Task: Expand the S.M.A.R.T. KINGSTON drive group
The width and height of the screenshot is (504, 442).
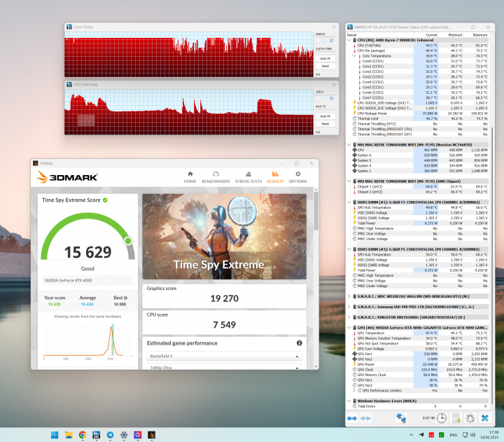Action: [x=349, y=317]
